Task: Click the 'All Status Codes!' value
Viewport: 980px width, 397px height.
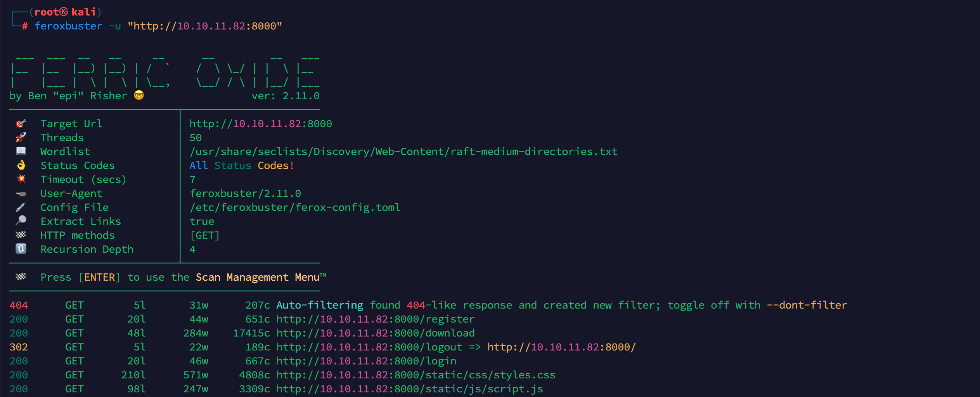Action: click(242, 166)
